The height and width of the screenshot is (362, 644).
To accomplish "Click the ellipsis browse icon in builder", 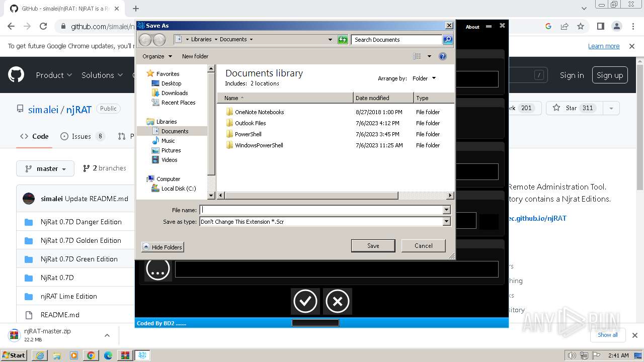I will [158, 269].
